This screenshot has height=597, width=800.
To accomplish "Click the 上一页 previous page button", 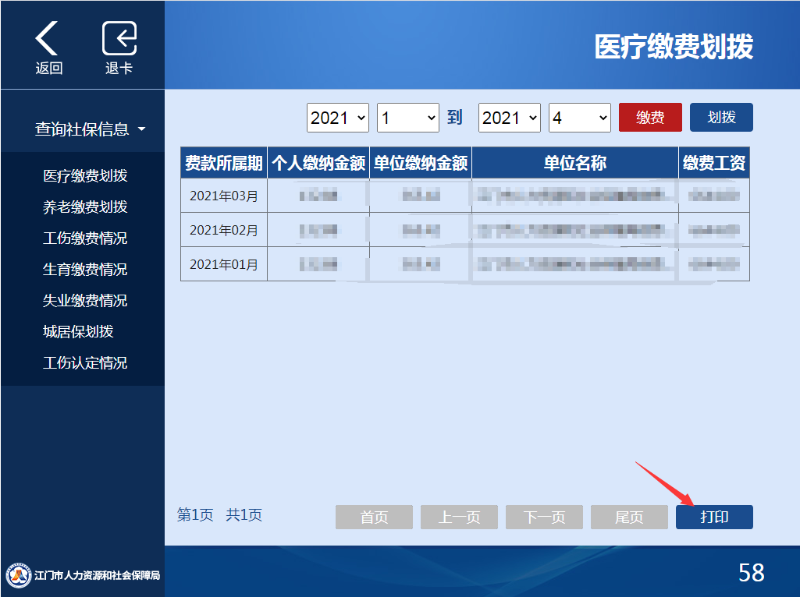I will tap(459, 517).
